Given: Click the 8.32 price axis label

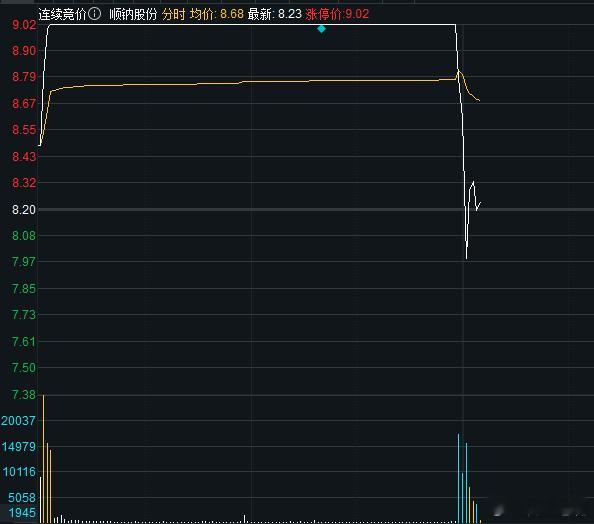Looking at the screenshot, I should tap(24, 183).
